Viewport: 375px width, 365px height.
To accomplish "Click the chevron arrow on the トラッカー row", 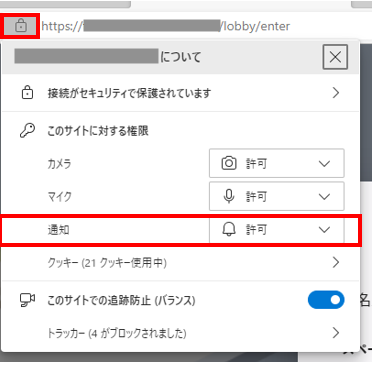I will tap(336, 333).
